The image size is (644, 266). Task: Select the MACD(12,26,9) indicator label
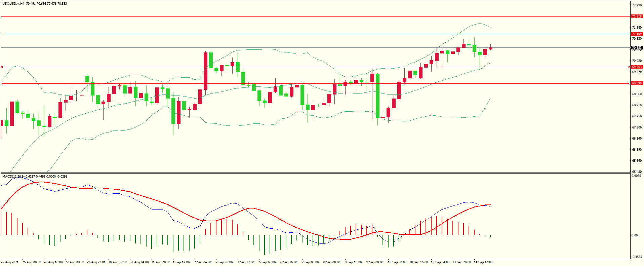point(13,176)
